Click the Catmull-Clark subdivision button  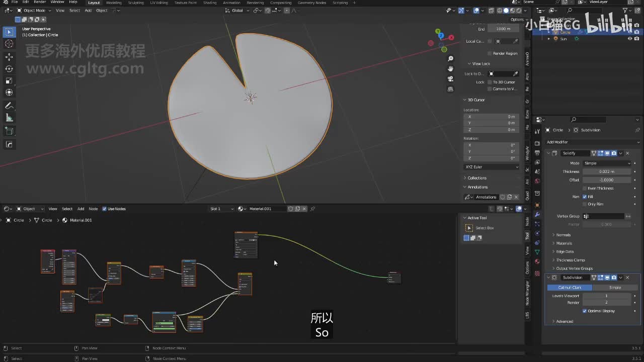(570, 288)
